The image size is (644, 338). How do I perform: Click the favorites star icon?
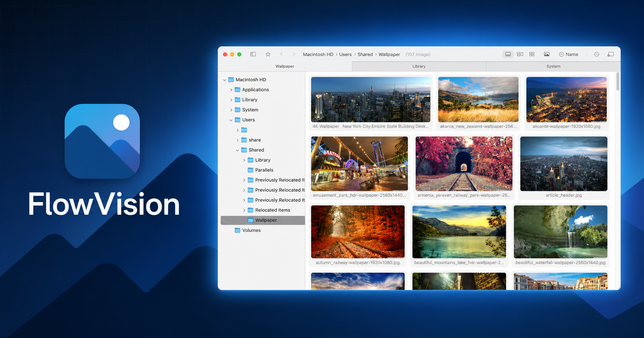coord(268,54)
